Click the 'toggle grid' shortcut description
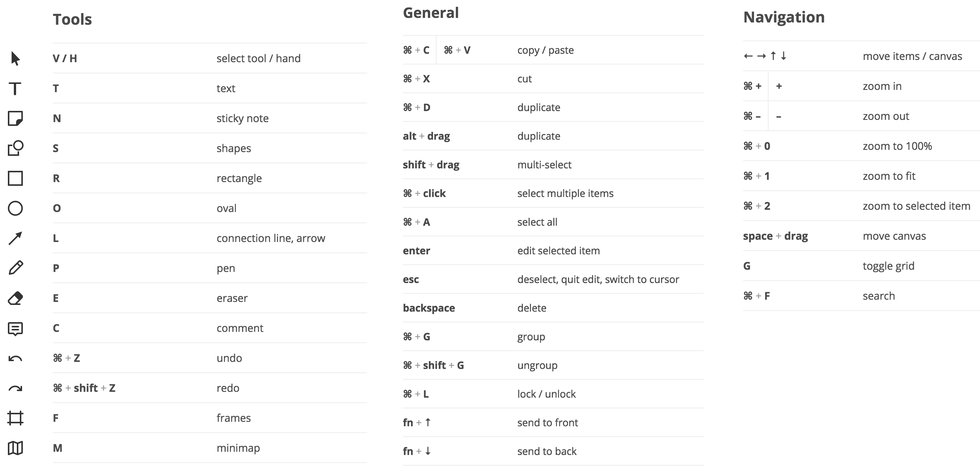The height and width of the screenshot is (466, 980). click(x=888, y=266)
